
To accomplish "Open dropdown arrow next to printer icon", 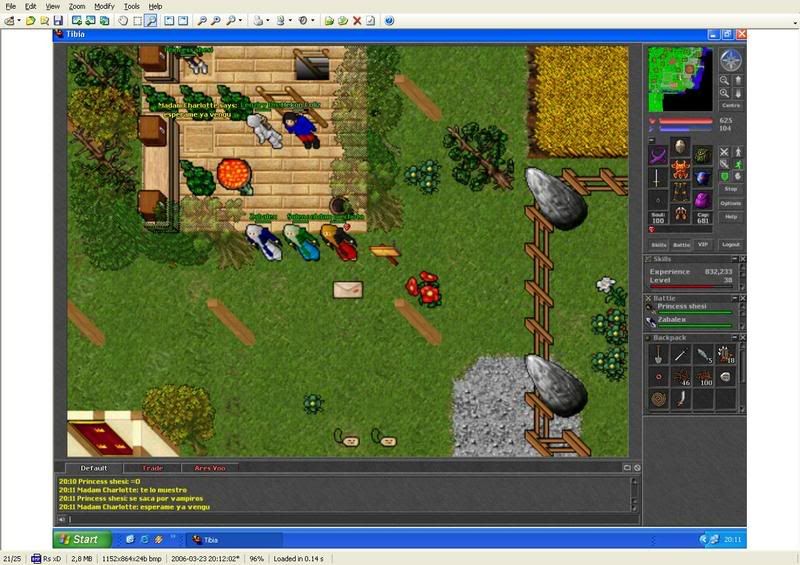I will click(268, 20).
